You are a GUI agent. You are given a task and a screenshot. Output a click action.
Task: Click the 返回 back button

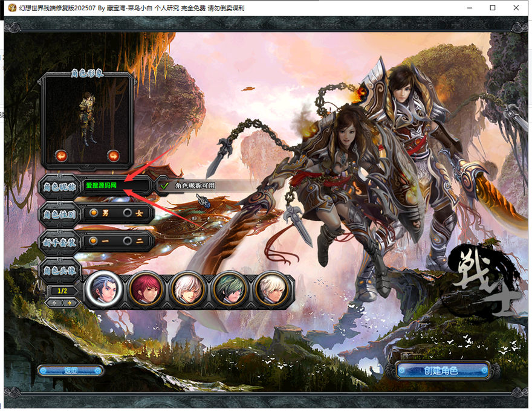(x=71, y=371)
